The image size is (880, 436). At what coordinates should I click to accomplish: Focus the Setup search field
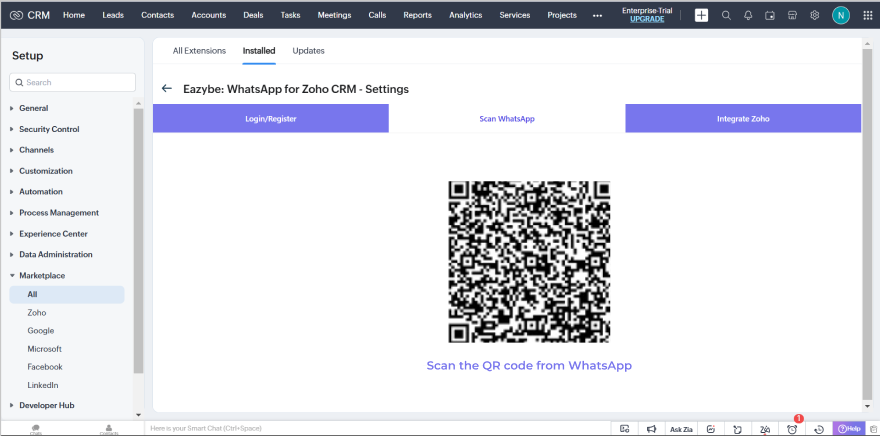pyautogui.click(x=72, y=82)
